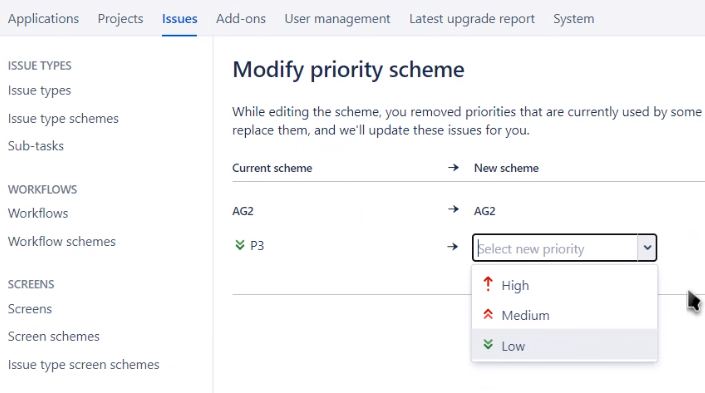Open Issue type schemes in sidebar
Image resolution: width=705 pixels, height=393 pixels.
(63, 118)
